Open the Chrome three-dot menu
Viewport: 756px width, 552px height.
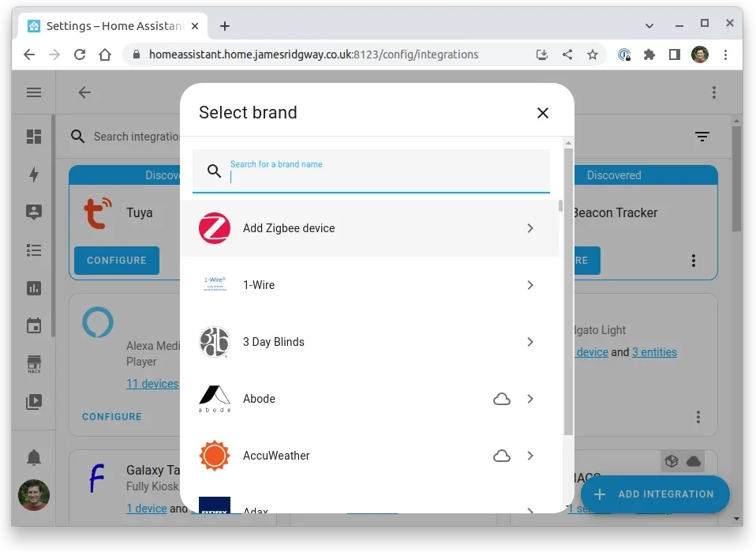pyautogui.click(x=726, y=54)
